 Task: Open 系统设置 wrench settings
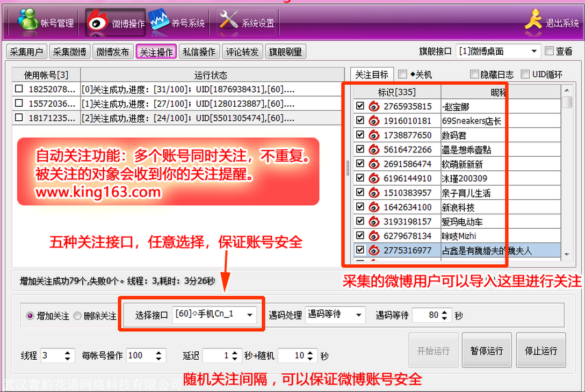coord(246,23)
